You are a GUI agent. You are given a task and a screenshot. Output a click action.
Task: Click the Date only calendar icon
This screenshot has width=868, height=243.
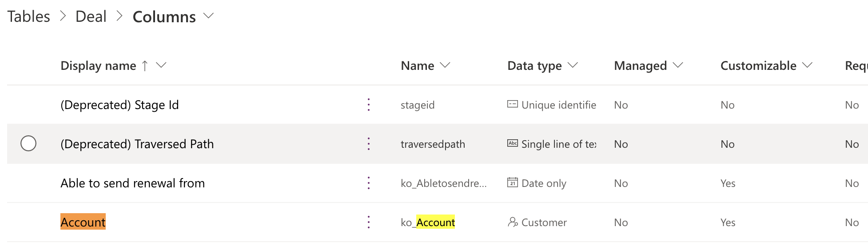513,183
